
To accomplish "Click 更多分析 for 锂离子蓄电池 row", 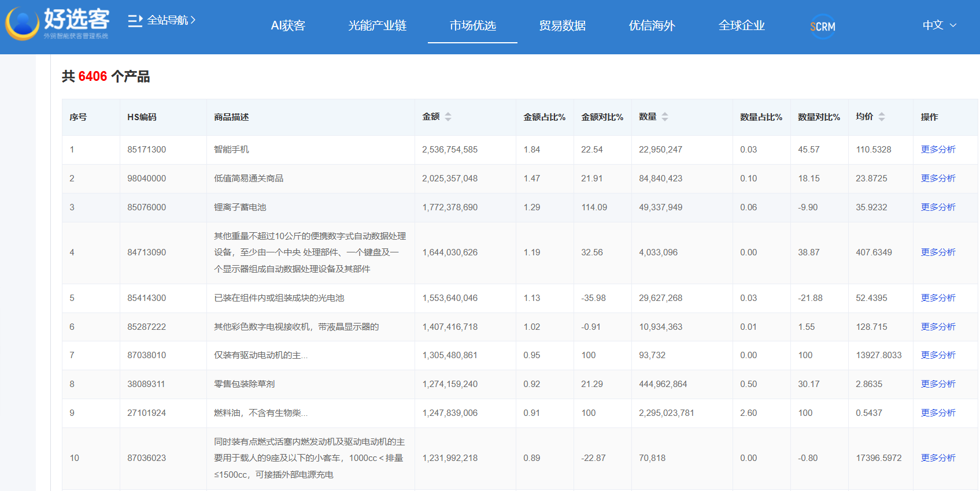I will [938, 207].
